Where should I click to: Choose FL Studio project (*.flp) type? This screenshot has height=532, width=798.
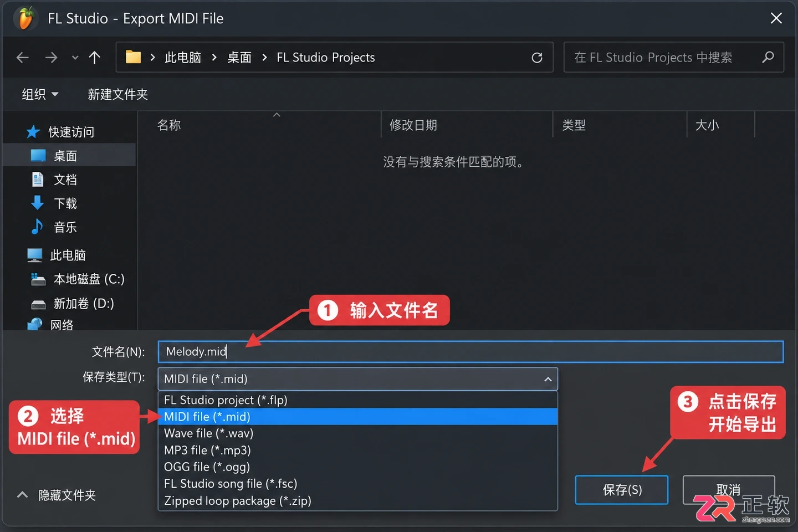358,400
